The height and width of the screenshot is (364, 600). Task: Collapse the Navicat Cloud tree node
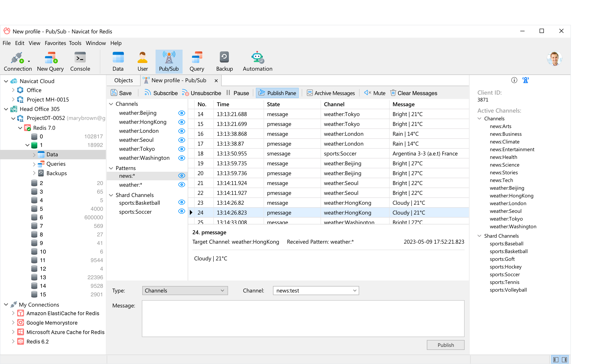(x=6, y=81)
